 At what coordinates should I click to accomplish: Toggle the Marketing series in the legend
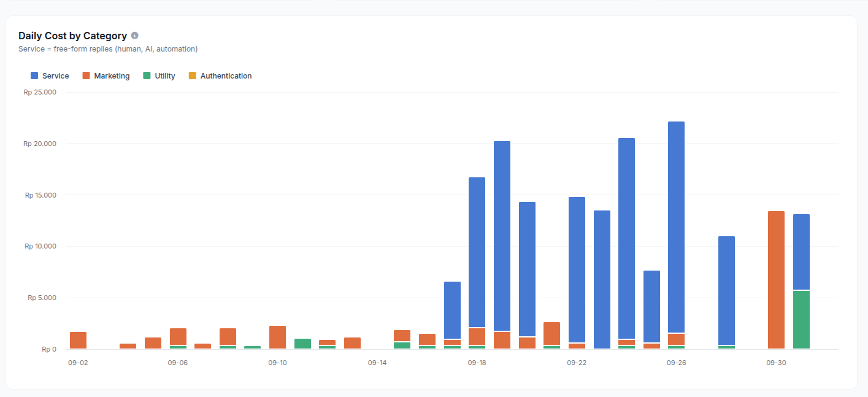point(106,76)
